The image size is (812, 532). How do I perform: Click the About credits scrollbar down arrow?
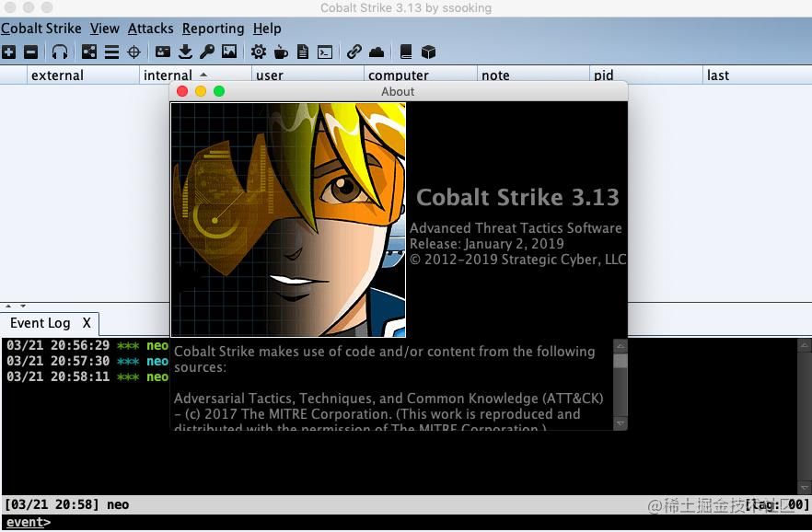point(621,423)
